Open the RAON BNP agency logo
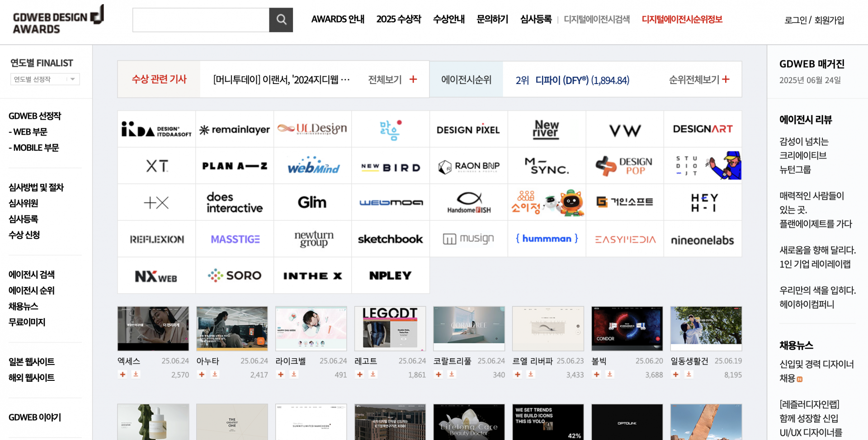The image size is (868, 440). [x=468, y=166]
